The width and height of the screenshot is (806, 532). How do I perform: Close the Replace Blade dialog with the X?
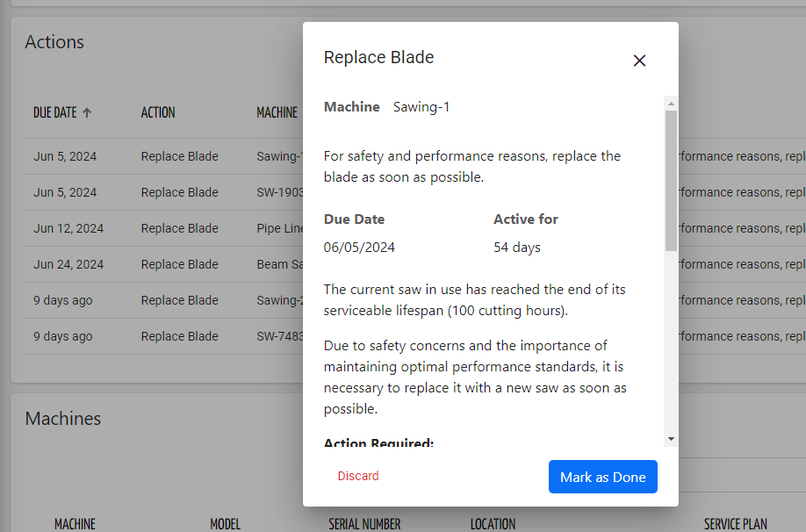click(x=639, y=61)
